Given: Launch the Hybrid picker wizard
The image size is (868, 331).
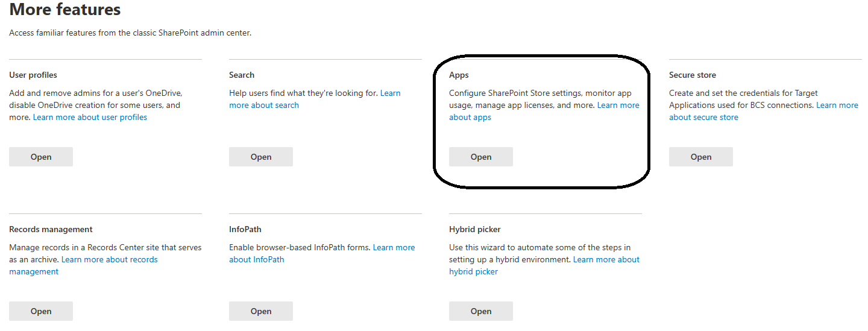Looking at the screenshot, I should pos(480,311).
